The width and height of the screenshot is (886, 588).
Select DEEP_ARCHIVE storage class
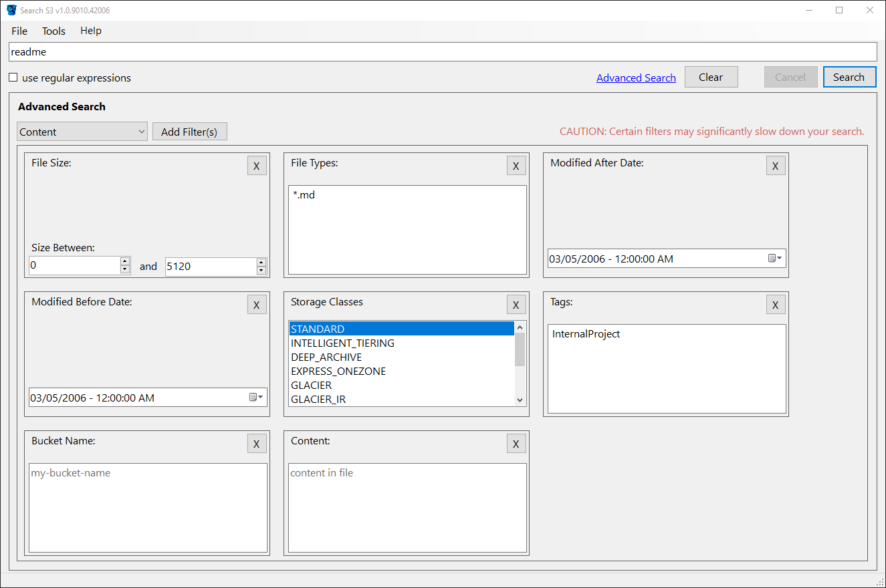[x=402, y=357]
